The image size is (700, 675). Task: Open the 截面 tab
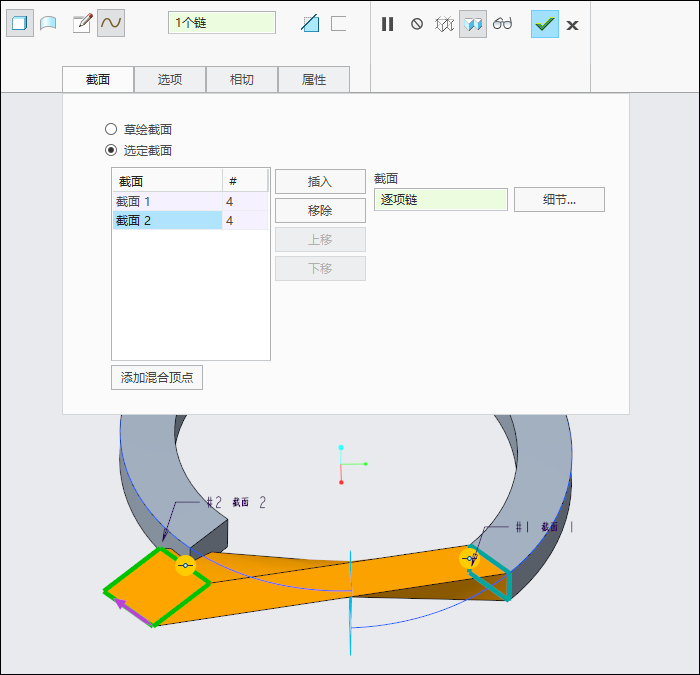pyautogui.click(x=98, y=79)
